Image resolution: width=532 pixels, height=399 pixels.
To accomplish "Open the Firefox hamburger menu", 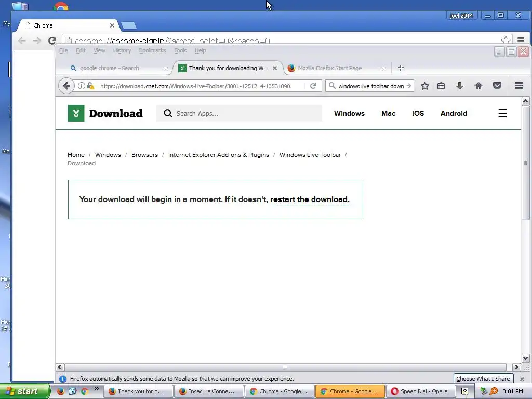I will [x=519, y=86].
